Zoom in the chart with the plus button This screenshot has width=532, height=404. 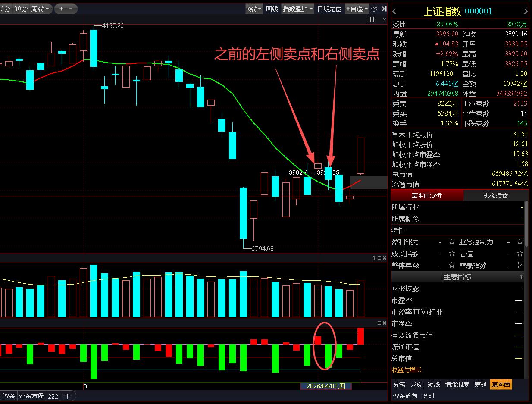pos(61,9)
